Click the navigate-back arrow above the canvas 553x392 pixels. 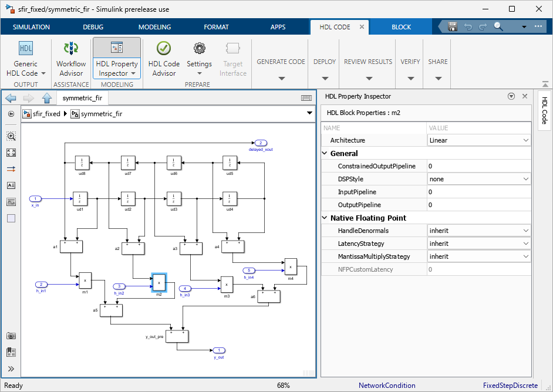click(x=10, y=97)
